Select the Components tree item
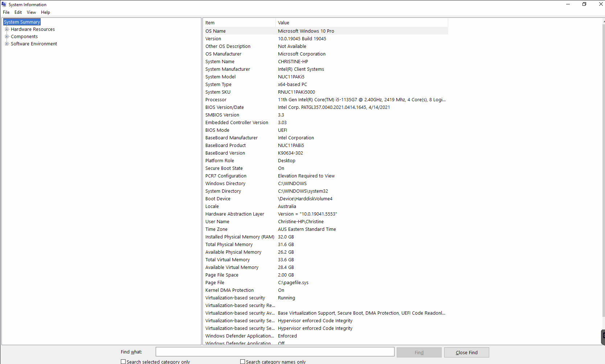 [24, 37]
